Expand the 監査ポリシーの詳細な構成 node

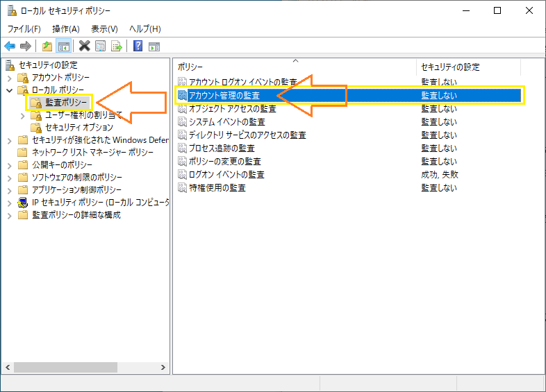(10, 216)
